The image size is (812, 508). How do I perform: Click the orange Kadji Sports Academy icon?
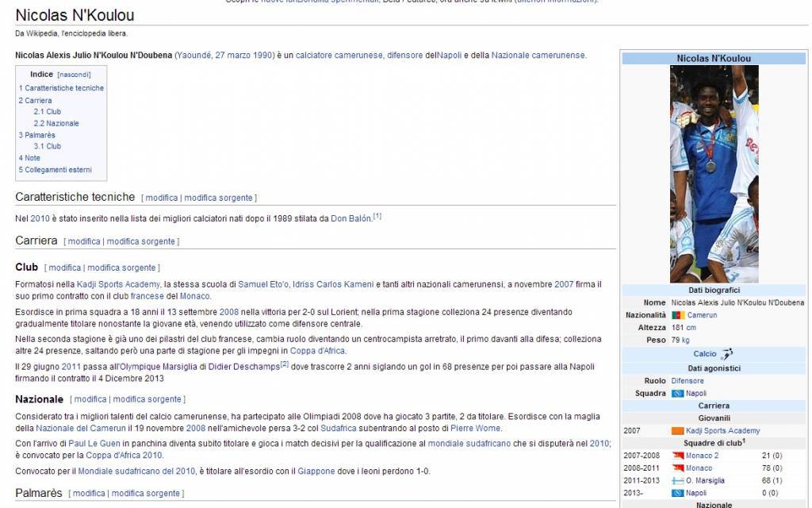[677, 430]
